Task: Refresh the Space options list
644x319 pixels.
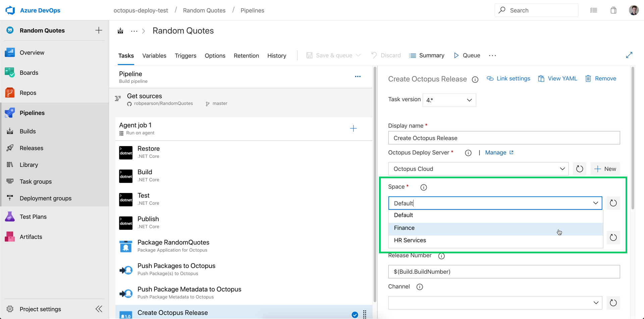Action: [x=613, y=203]
